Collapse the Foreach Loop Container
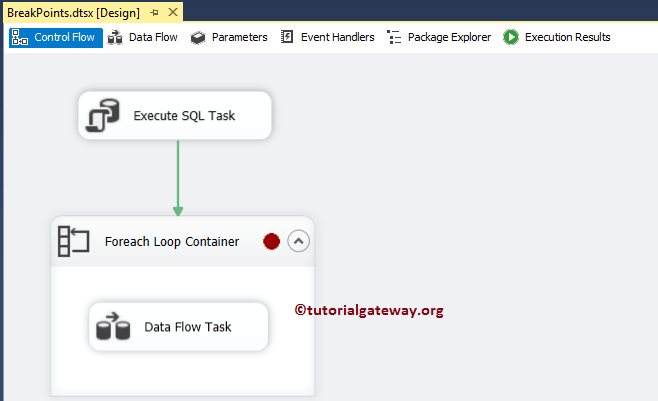Screen dimensions: 658x401 [x=298, y=241]
